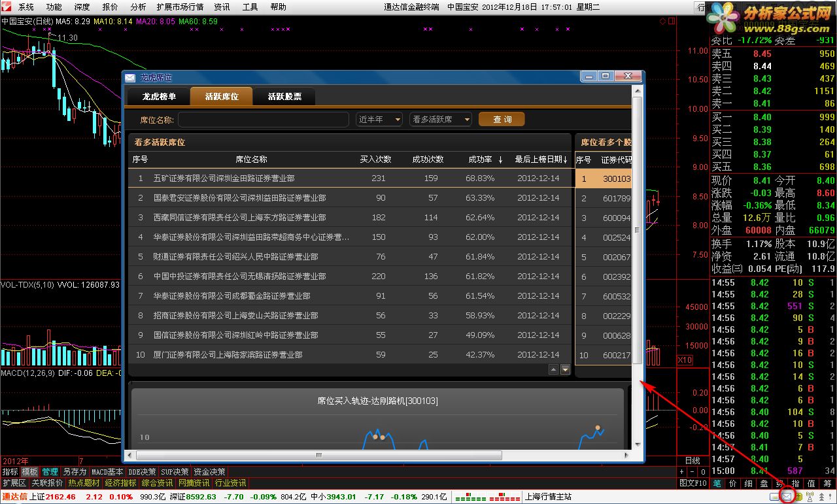Select the 模板 tab below chart
This screenshot has width=837, height=504.
coord(29,471)
